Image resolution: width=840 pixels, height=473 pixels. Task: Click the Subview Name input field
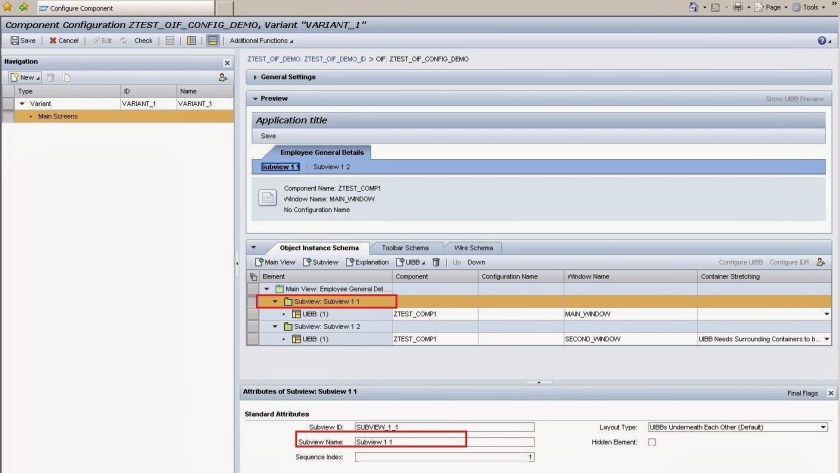[x=444, y=442]
